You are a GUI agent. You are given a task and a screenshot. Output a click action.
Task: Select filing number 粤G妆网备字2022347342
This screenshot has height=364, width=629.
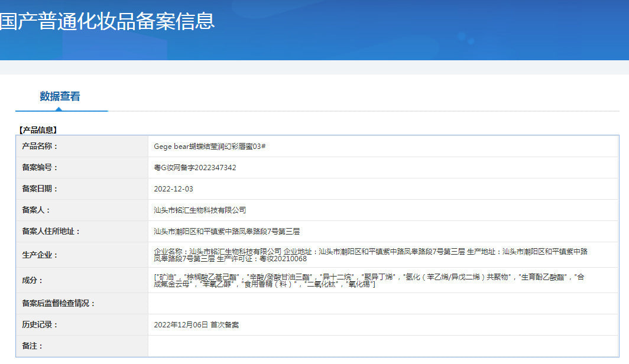194,167
